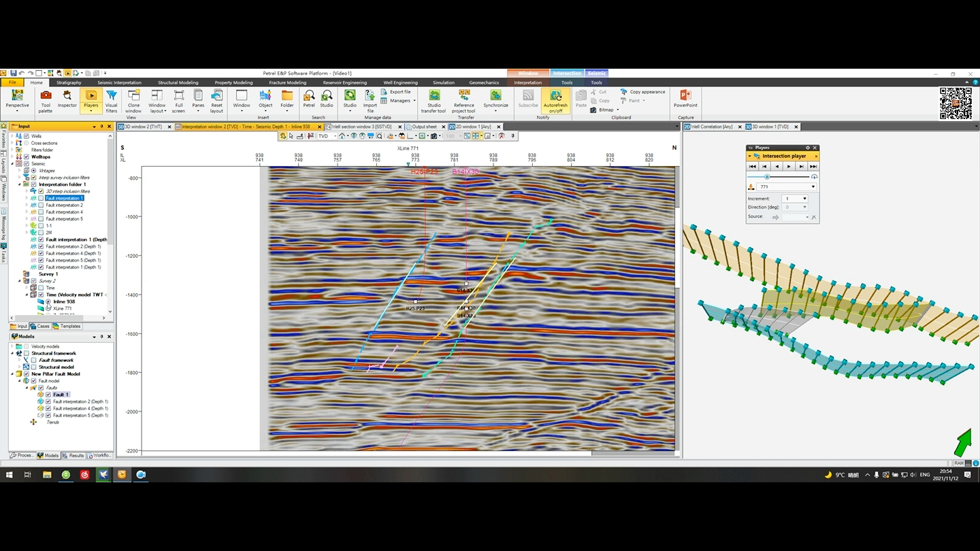This screenshot has width=980, height=551.
Task: Toggle the Wells checkbox
Action: 27,136
